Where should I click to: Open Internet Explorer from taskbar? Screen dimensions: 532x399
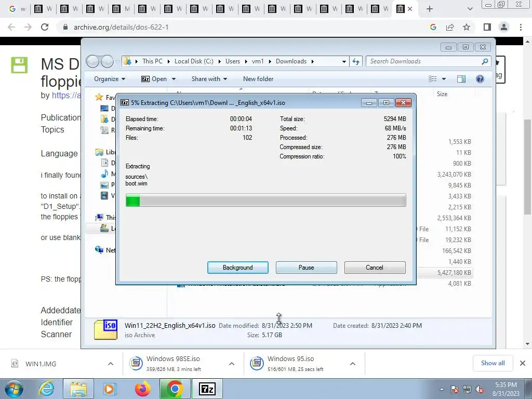(x=46, y=389)
